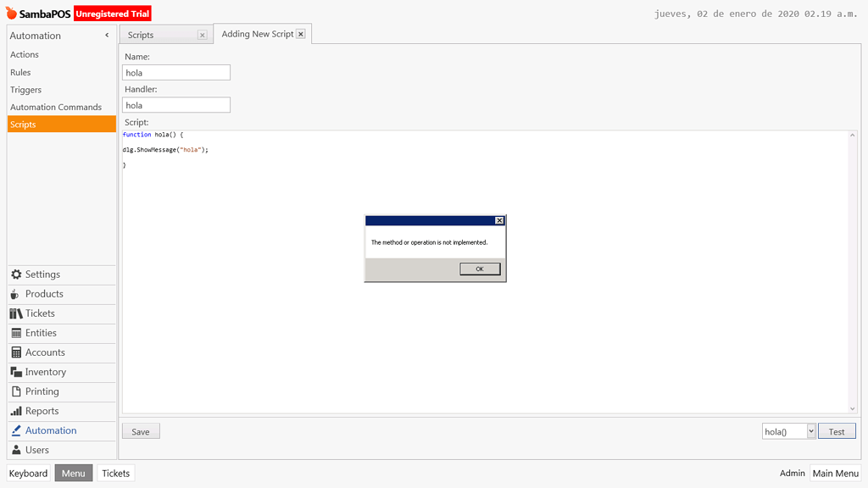
Task: Click inside the Handler text field
Action: tap(175, 104)
